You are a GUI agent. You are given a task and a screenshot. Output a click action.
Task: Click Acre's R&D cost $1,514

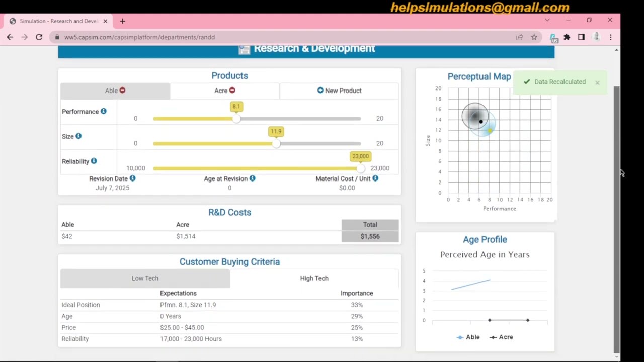point(186,236)
